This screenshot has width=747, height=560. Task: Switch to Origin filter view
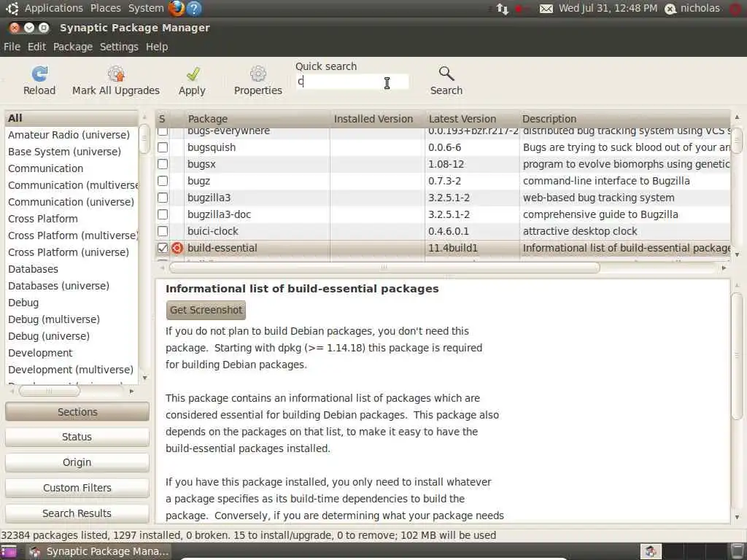tap(77, 462)
